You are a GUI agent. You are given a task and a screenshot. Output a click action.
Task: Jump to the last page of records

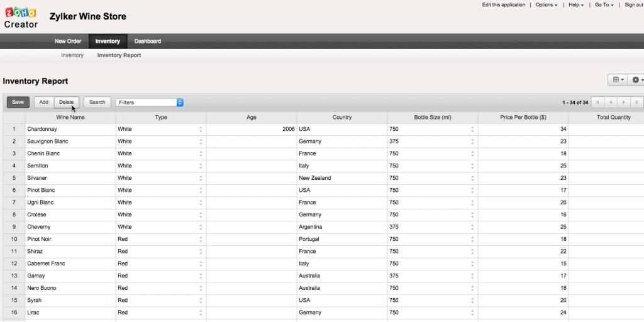(636, 102)
